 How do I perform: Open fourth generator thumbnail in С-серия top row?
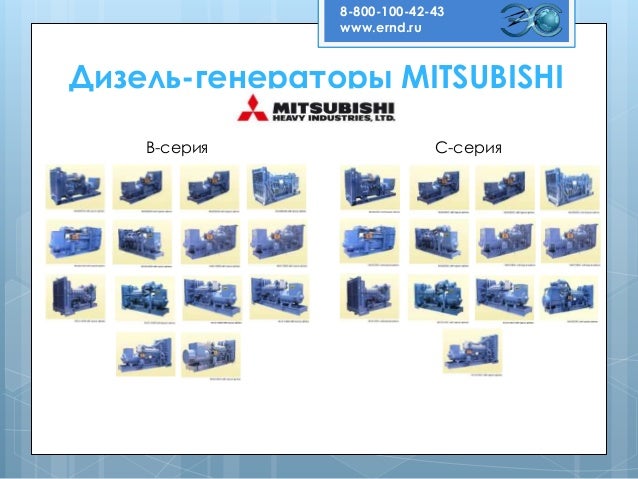pyautogui.click(x=570, y=187)
